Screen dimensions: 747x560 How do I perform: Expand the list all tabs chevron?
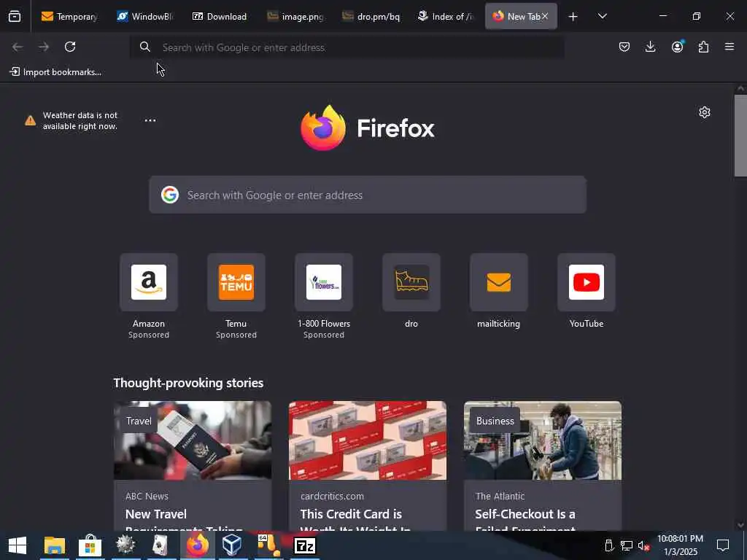[x=602, y=16]
